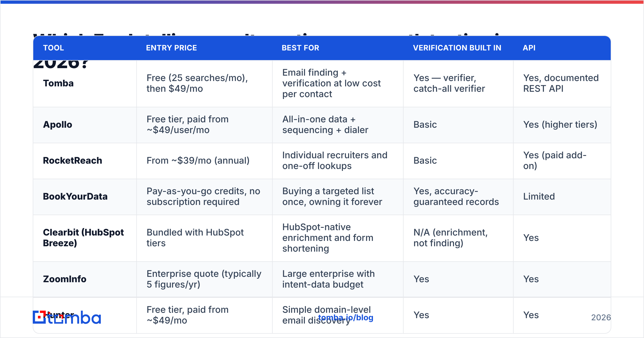Click 'Bundled with HubSpot tiers' cell

(x=204, y=238)
